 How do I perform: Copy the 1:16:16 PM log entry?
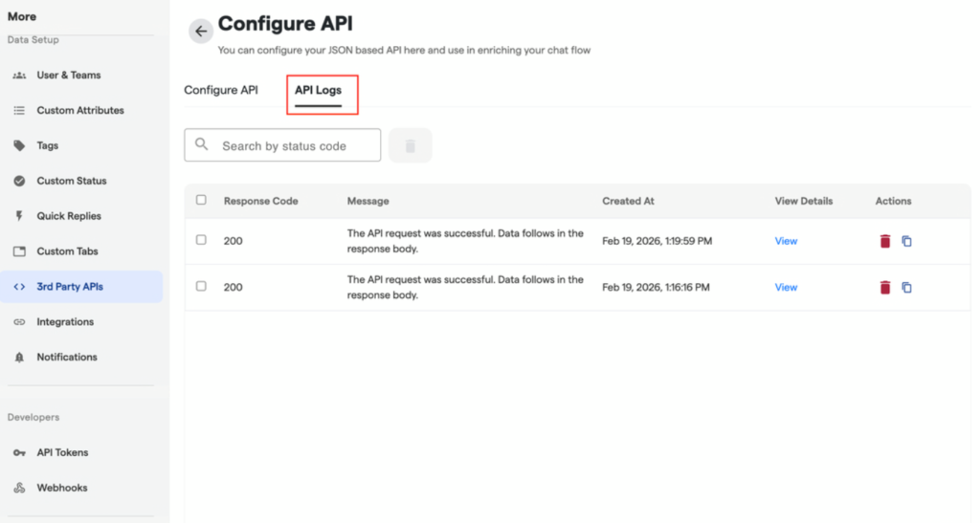[x=907, y=287]
